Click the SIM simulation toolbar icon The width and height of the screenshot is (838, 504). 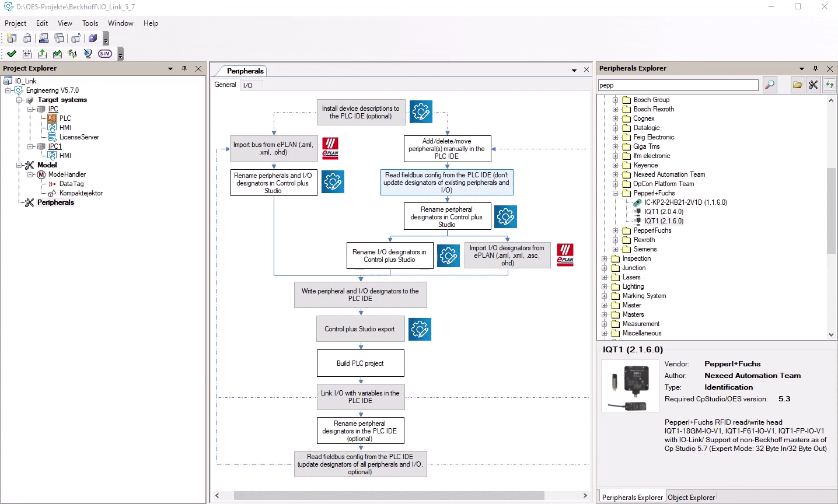click(x=105, y=54)
